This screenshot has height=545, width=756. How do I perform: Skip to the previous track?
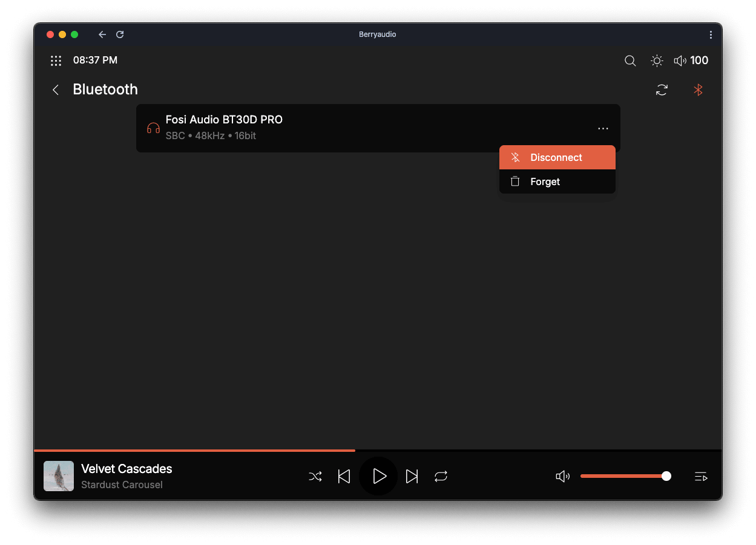pos(344,477)
